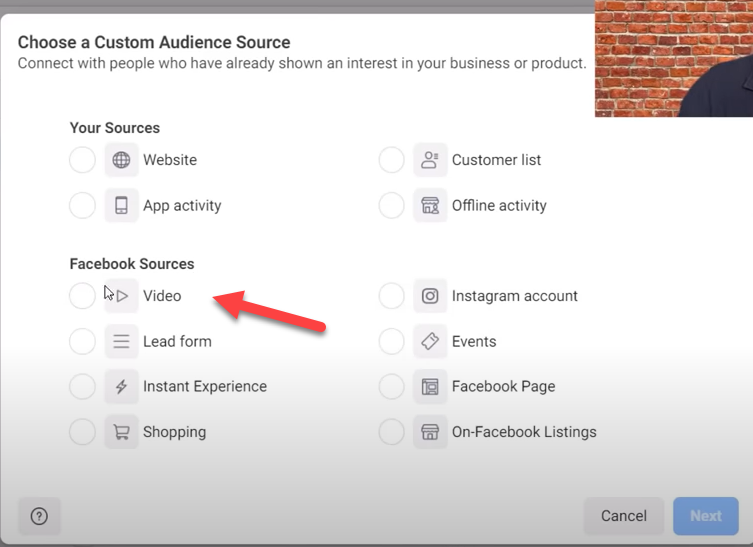Viewport: 753px width, 547px height.
Task: Click the Your Sources heading
Action: (x=115, y=128)
